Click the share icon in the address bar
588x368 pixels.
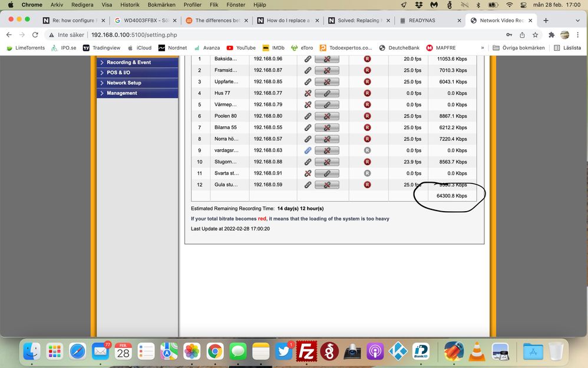(x=522, y=35)
